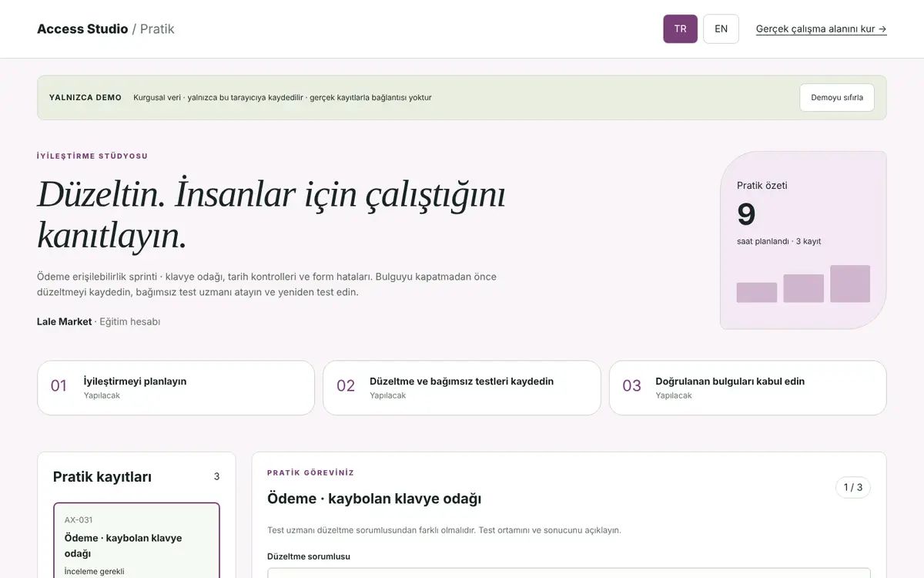Click the 'Pratik' breadcrumb text
Image resolution: width=924 pixels, height=578 pixels.
pos(157,29)
